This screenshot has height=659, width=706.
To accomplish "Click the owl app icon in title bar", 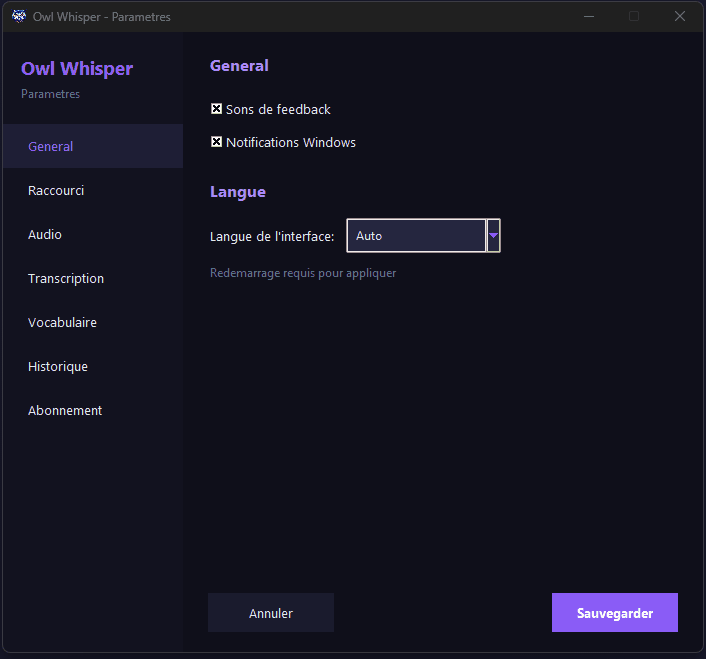I will point(19,16).
